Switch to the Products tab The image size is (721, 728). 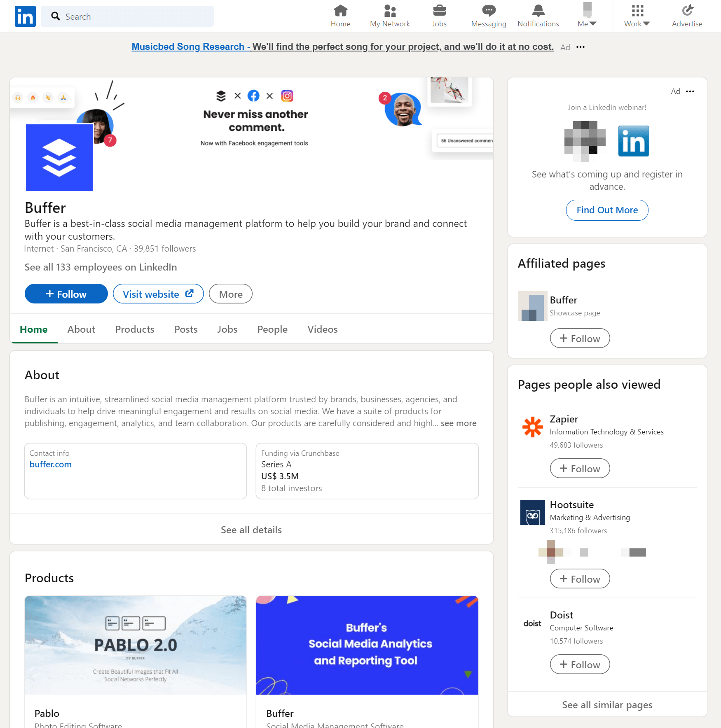[135, 329]
